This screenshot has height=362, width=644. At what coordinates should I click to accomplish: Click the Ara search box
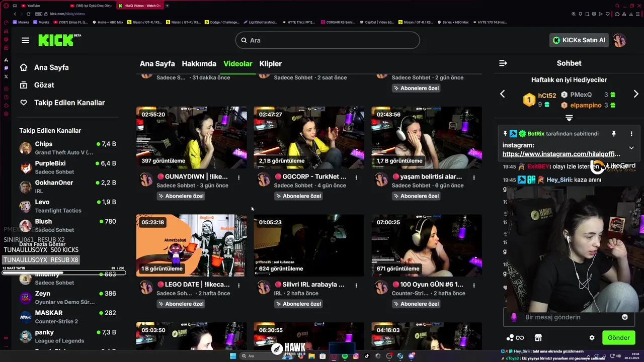click(x=328, y=40)
